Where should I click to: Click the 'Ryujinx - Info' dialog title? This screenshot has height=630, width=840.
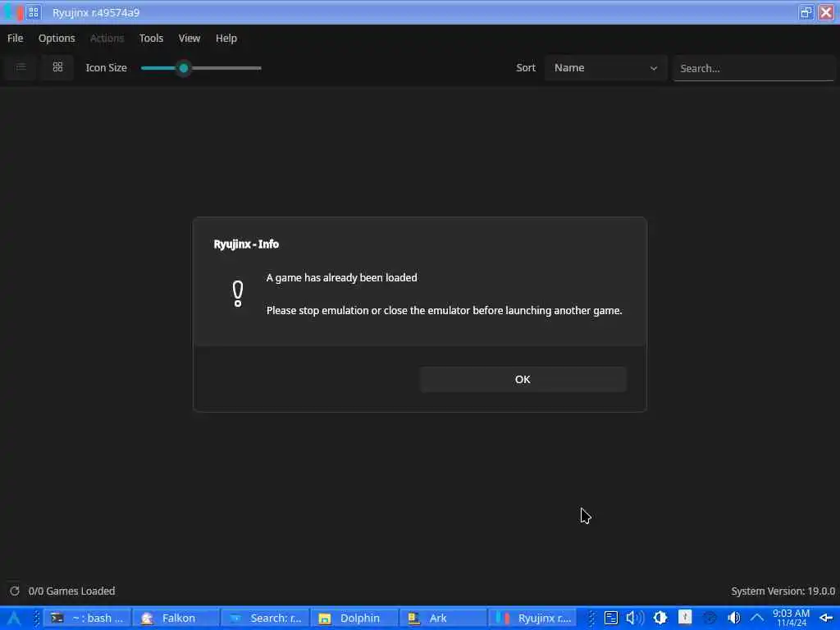246,244
